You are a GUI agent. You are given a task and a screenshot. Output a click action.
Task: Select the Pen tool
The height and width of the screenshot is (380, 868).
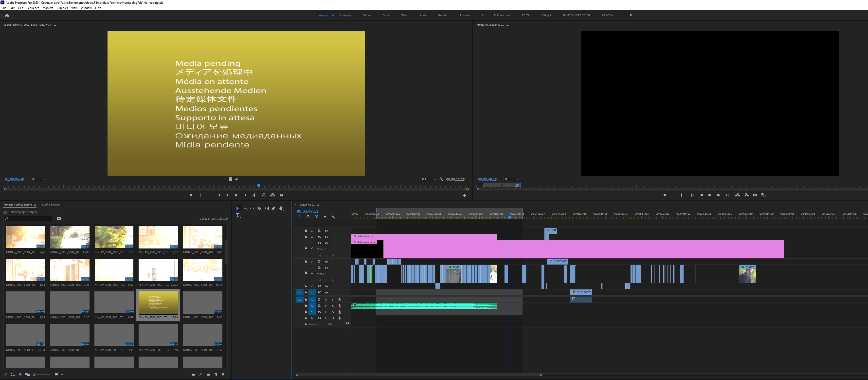click(x=273, y=208)
